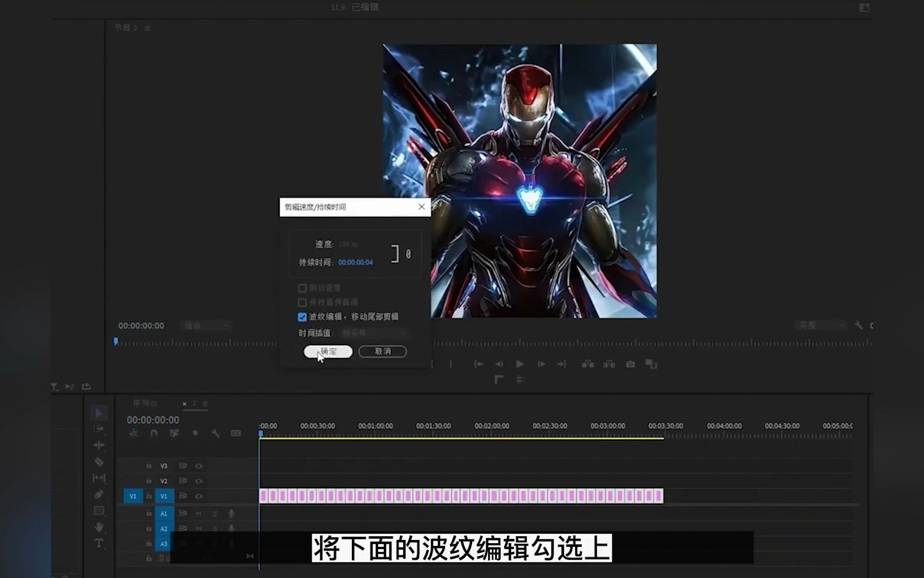Play the sequence in program monitor
Screen dimensions: 924x578
520,364
